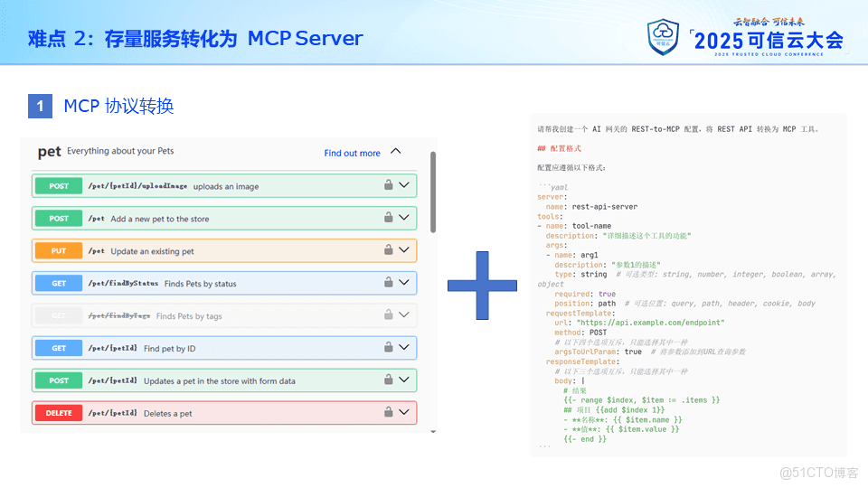Click 'rest-api-server' value in YAML

point(605,207)
